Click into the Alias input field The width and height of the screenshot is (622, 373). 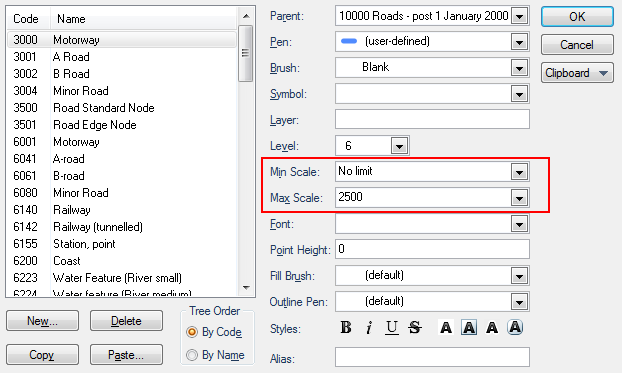(432, 357)
